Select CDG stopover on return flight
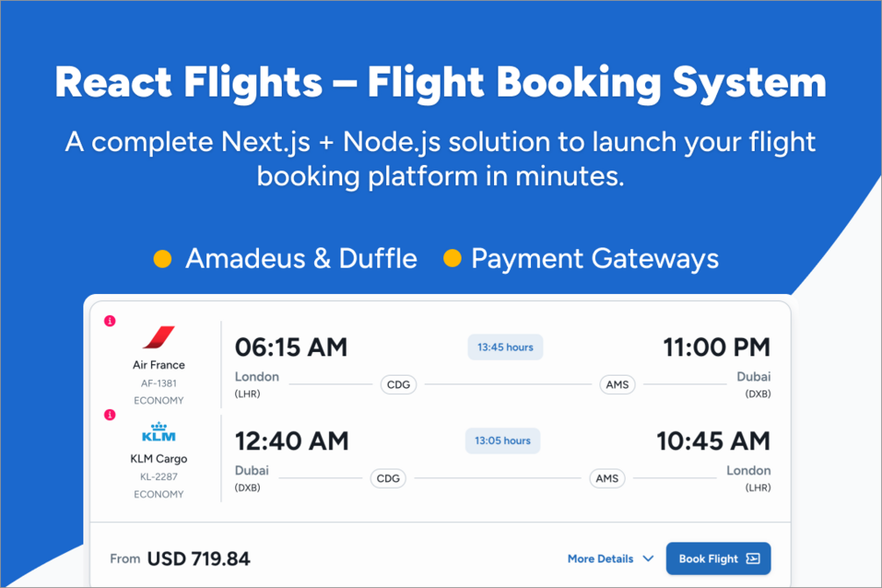 click(x=388, y=478)
